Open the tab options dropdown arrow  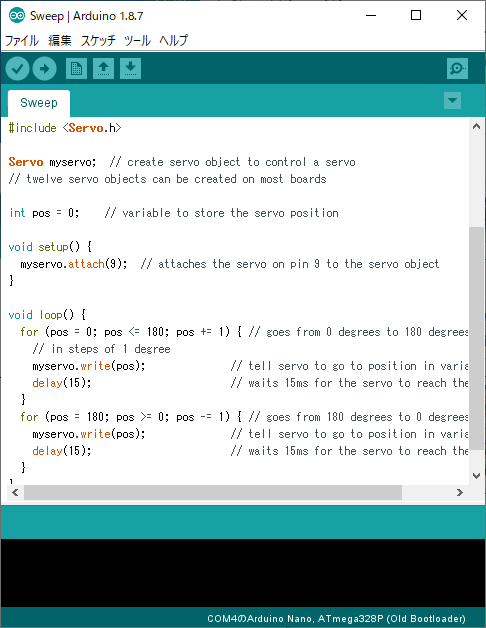452,100
